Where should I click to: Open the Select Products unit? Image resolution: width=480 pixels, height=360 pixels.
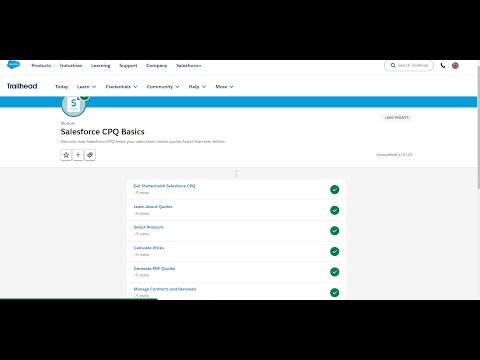point(149,227)
